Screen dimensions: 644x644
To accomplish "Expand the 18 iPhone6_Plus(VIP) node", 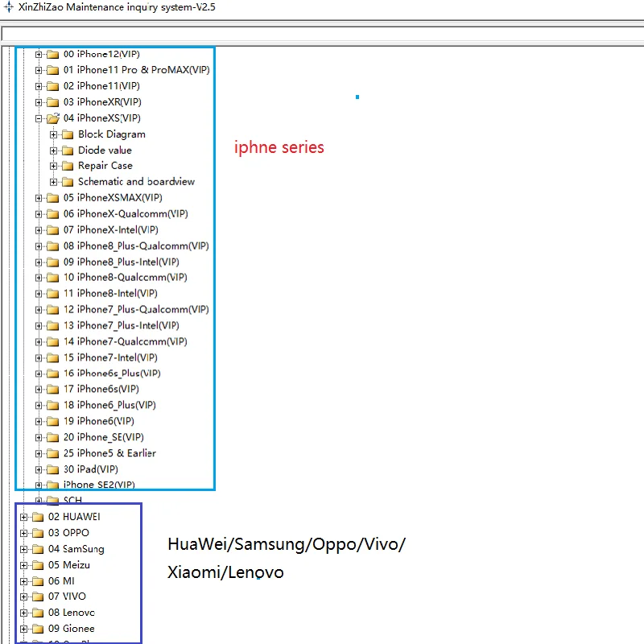I will click(39, 405).
